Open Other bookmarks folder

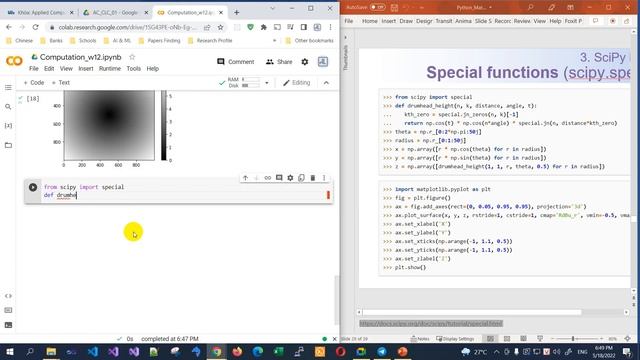[309, 40]
